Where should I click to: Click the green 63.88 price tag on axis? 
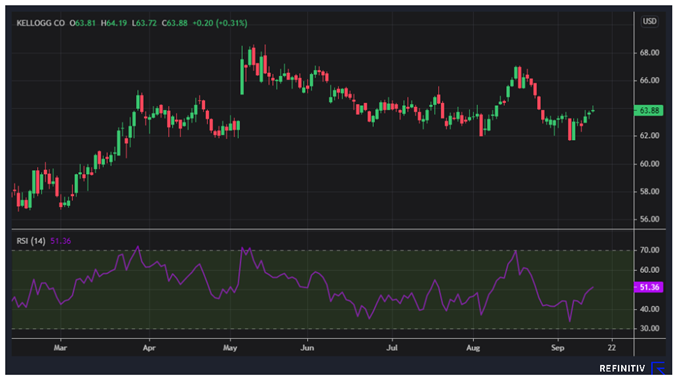point(649,111)
